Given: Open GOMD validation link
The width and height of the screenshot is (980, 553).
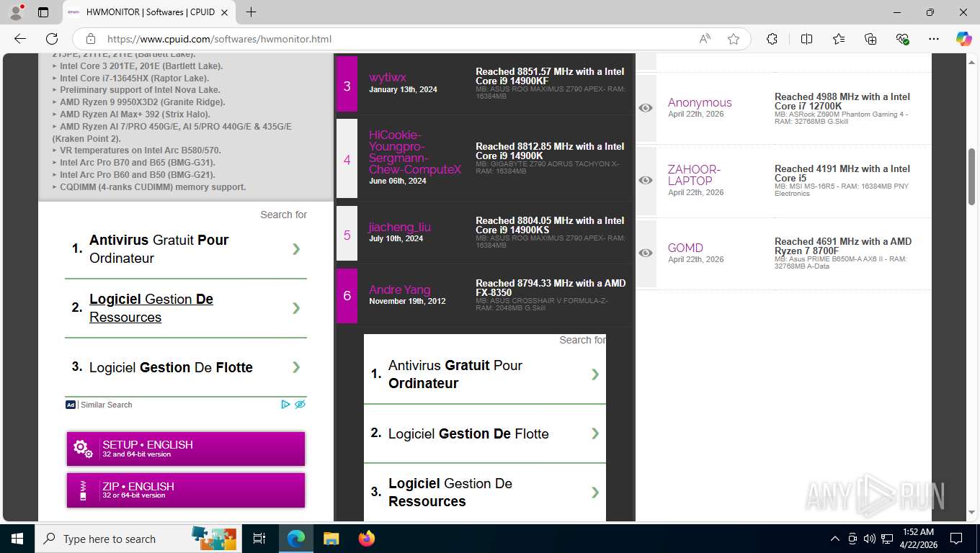Looking at the screenshot, I should click(x=685, y=248).
